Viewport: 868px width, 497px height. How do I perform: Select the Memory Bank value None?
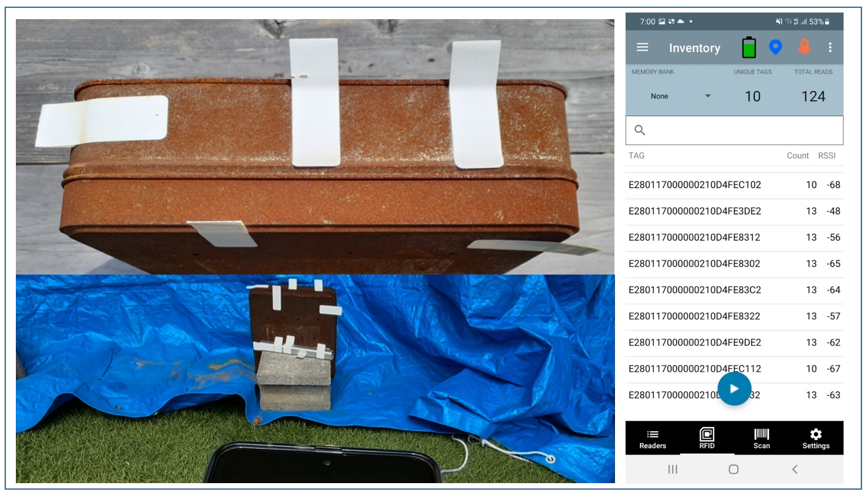(x=659, y=96)
